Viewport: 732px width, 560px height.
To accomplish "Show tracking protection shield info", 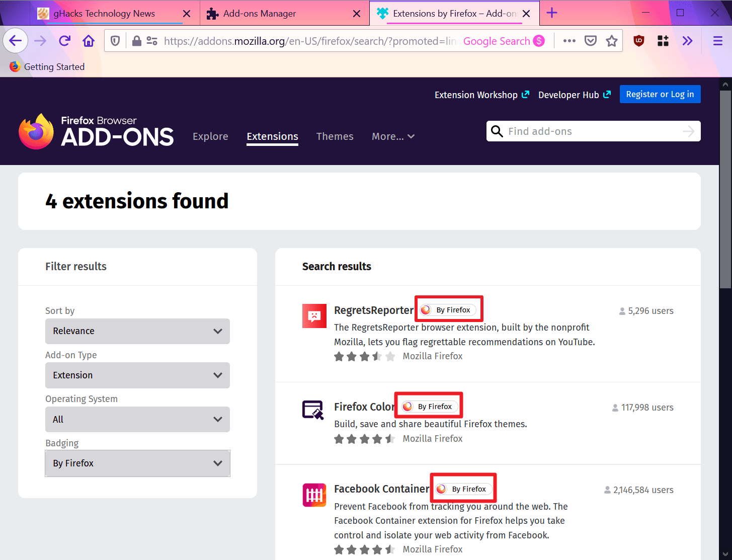I will [x=115, y=41].
